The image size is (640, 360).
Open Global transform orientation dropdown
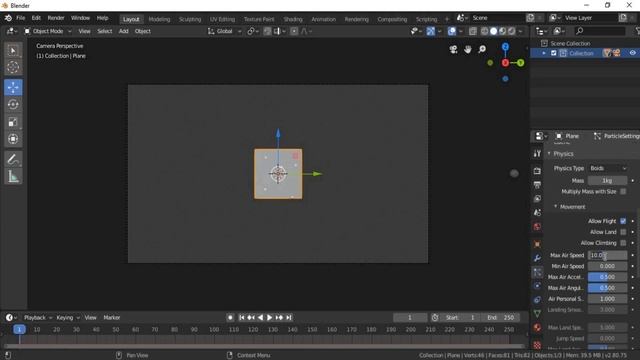224,31
